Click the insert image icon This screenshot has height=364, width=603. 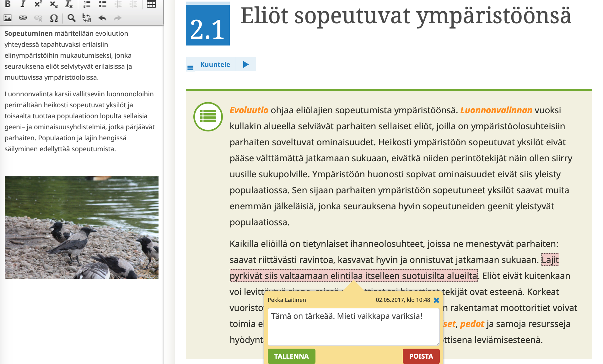click(8, 18)
